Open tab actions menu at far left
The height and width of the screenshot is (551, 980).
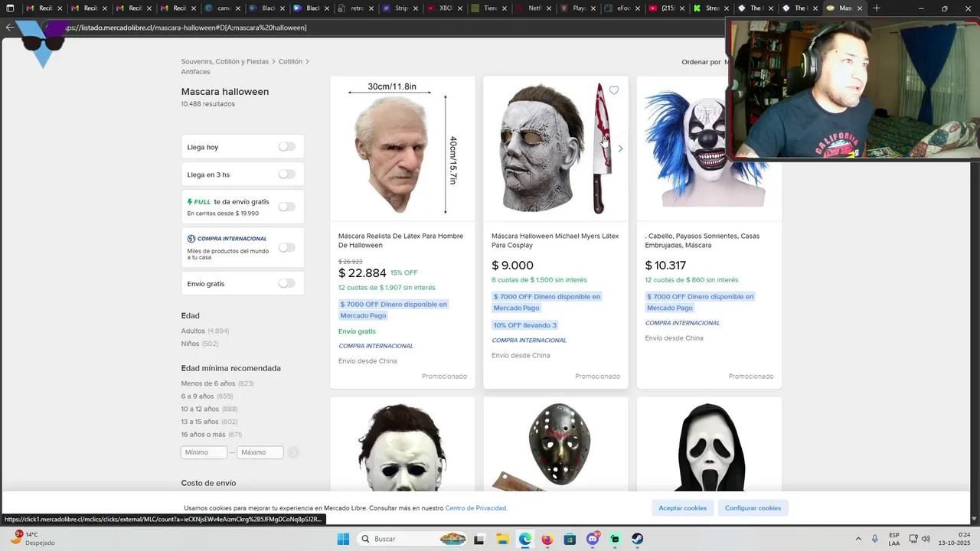click(x=10, y=8)
